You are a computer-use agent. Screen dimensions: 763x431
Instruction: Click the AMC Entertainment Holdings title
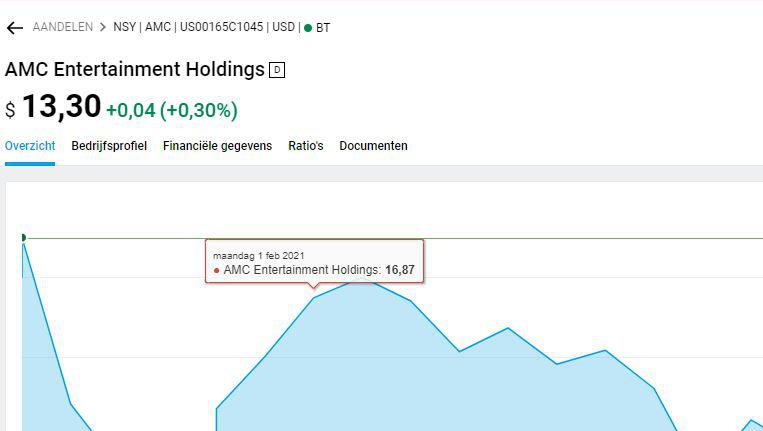(x=135, y=70)
